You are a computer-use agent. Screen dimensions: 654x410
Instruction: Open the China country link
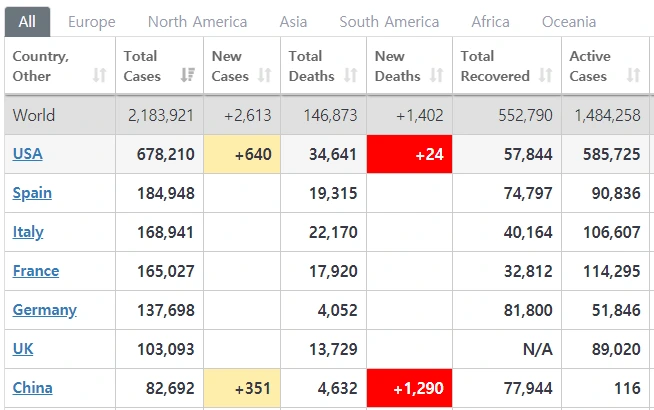(x=33, y=388)
